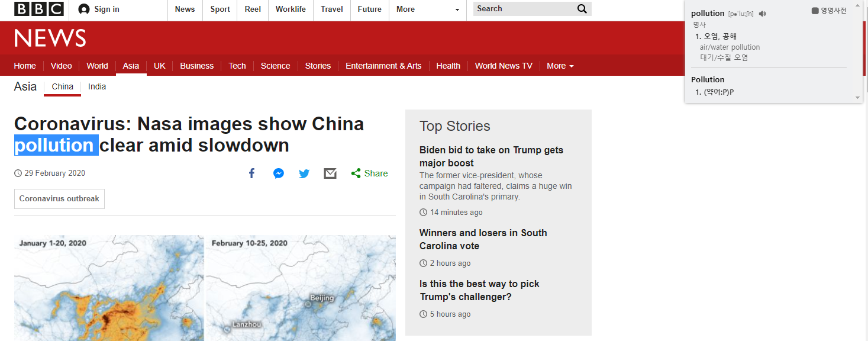Click the Asia section heading link
The width and height of the screenshot is (868, 341).
(25, 86)
